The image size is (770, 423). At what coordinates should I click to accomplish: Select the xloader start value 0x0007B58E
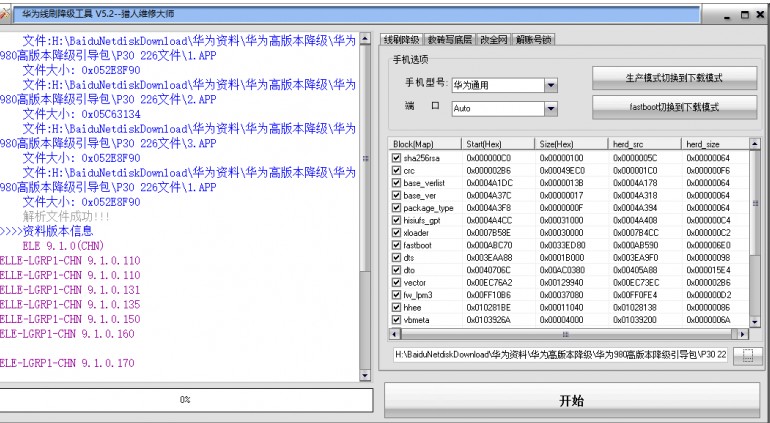(488, 233)
